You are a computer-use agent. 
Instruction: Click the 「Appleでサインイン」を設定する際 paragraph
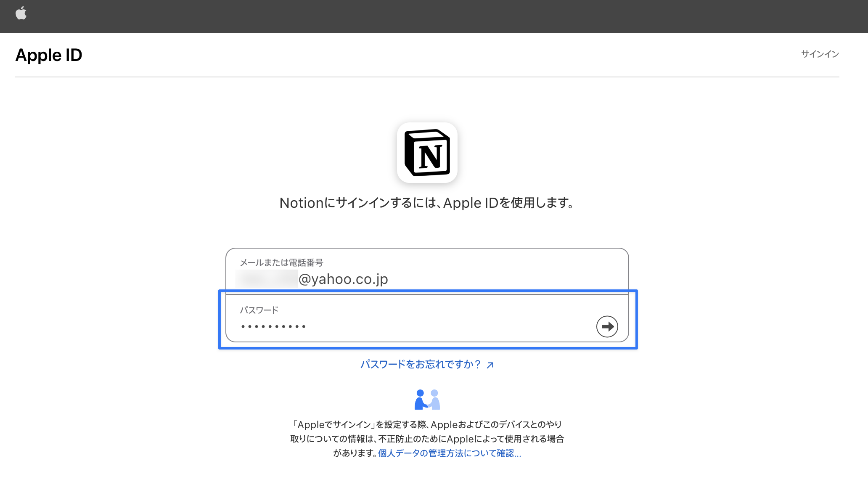pos(427,439)
